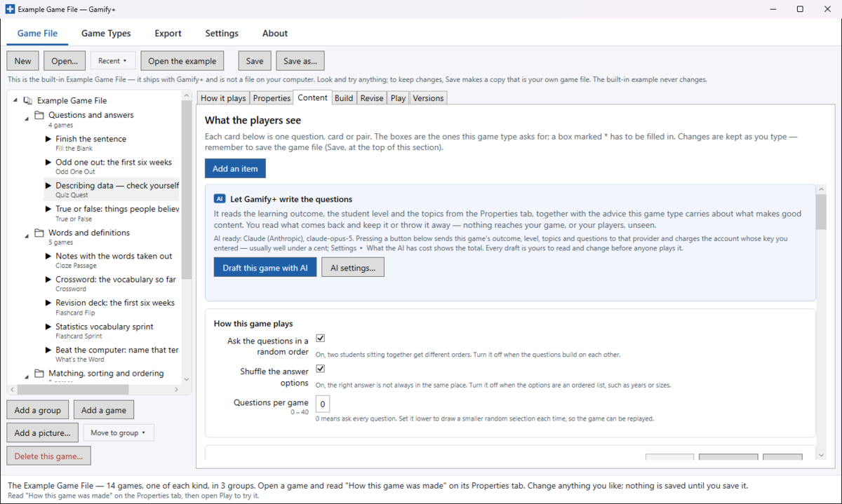Click the game tree scroll-right arrow

coord(177,390)
